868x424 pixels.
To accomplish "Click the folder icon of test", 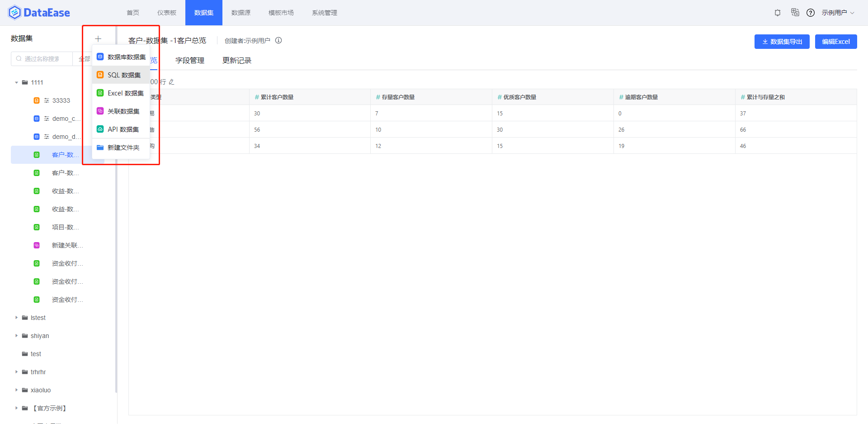I will coord(25,354).
